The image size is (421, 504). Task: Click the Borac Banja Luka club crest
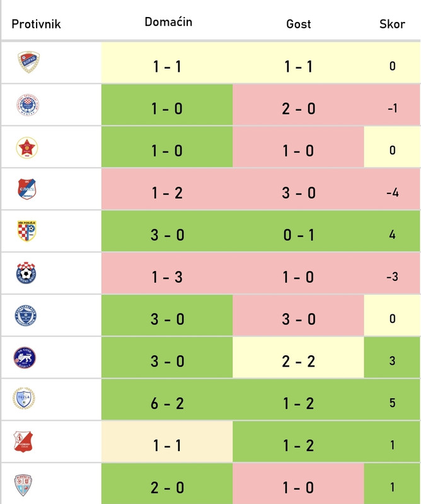[x=28, y=62]
